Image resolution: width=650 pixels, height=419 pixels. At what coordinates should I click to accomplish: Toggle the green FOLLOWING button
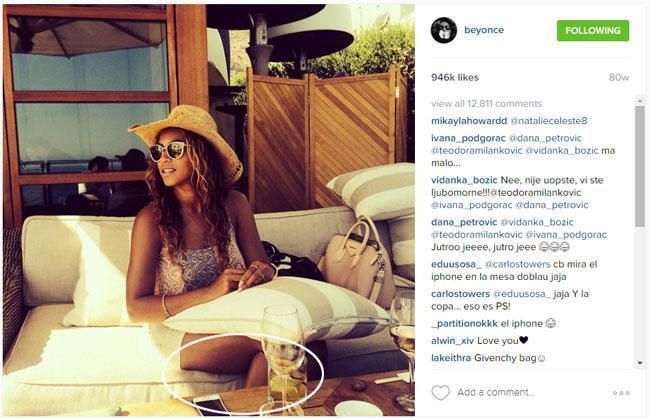click(593, 31)
